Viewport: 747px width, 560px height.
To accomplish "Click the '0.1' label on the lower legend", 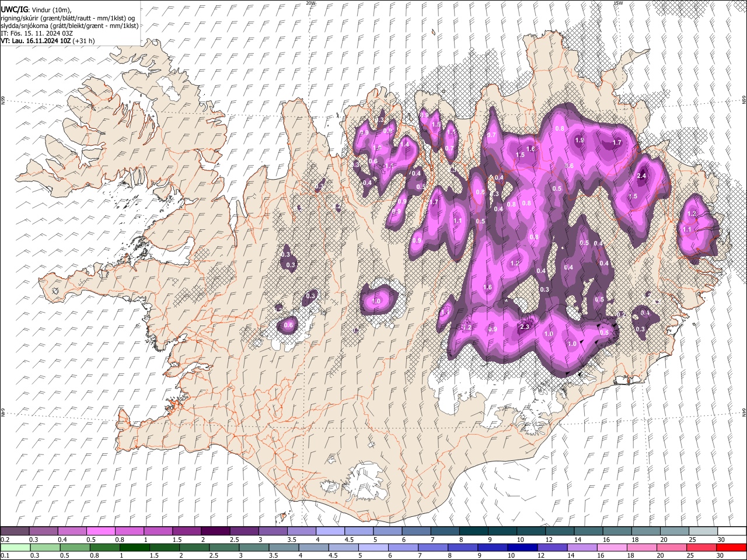I will (x=5, y=555).
